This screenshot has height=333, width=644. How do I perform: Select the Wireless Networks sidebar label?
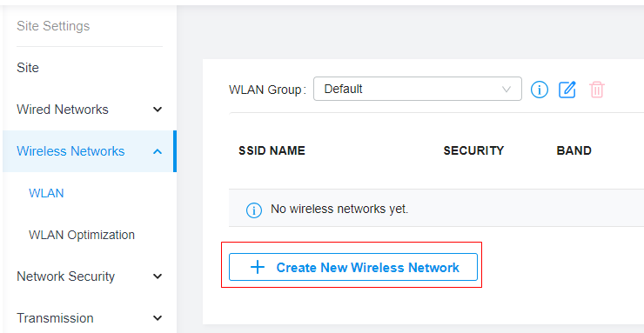(70, 151)
